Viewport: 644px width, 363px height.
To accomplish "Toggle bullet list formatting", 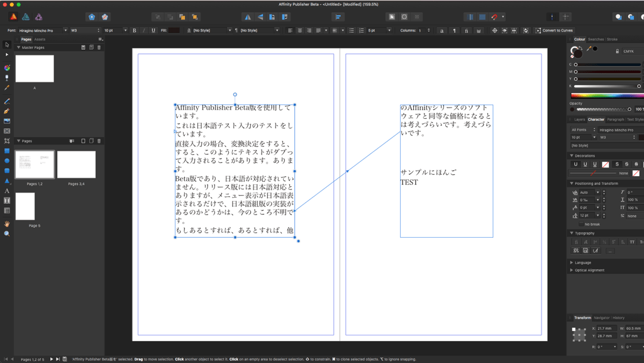I will pyautogui.click(x=352, y=30).
